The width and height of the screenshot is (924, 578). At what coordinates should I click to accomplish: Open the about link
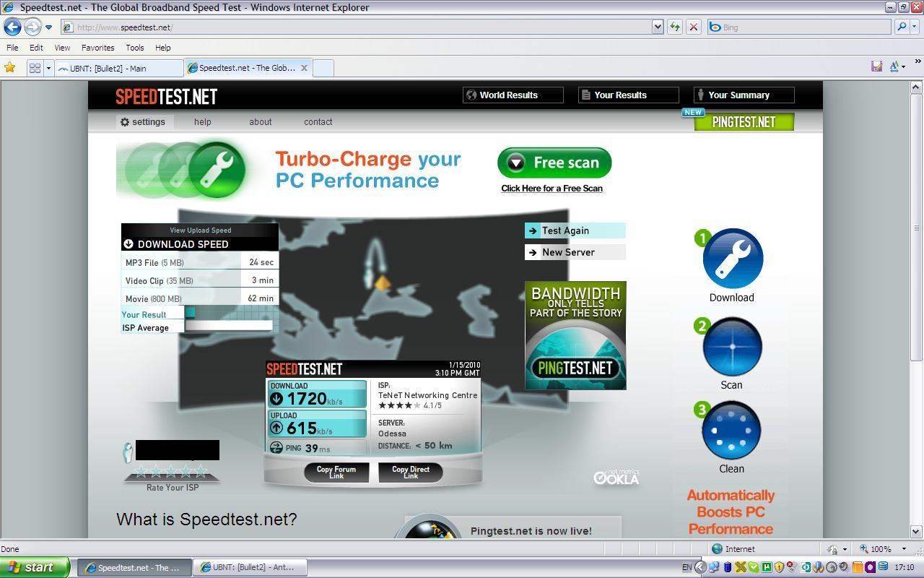click(x=261, y=122)
